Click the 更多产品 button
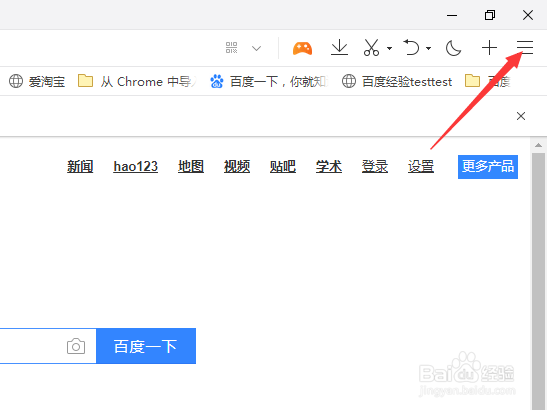The image size is (547, 410). click(x=488, y=167)
